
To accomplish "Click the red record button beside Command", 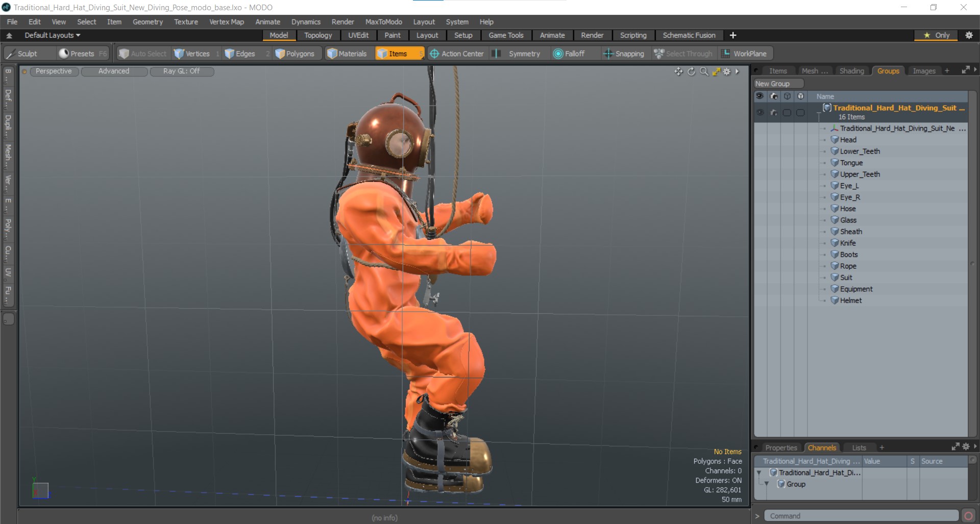I will [x=968, y=516].
